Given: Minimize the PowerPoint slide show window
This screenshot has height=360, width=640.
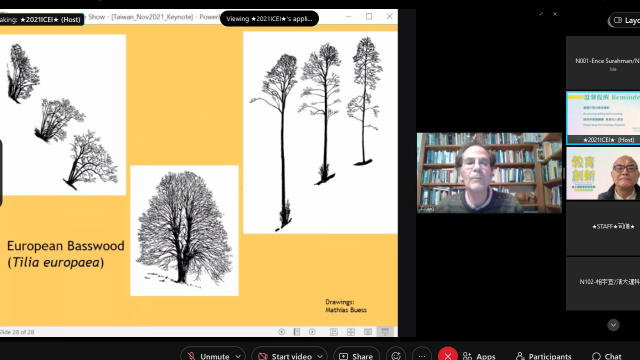Looking at the screenshot, I should (349, 16).
